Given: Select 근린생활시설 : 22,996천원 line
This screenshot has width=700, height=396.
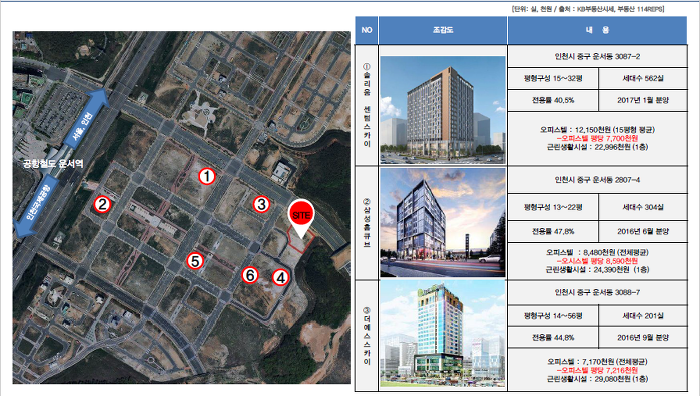Looking at the screenshot, I should pos(597,147).
